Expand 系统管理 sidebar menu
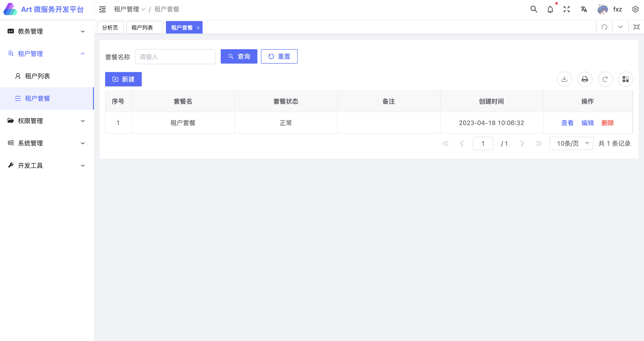This screenshot has height=341, width=644. point(47,143)
